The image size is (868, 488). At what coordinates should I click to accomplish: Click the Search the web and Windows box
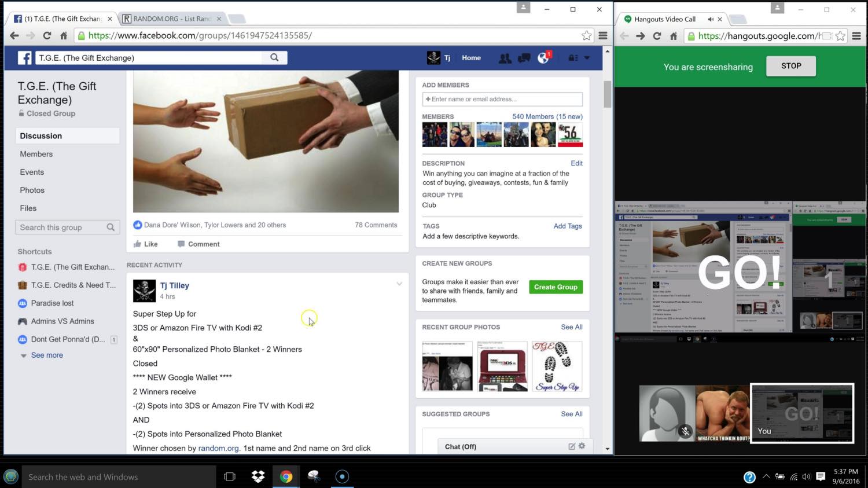tap(119, 477)
